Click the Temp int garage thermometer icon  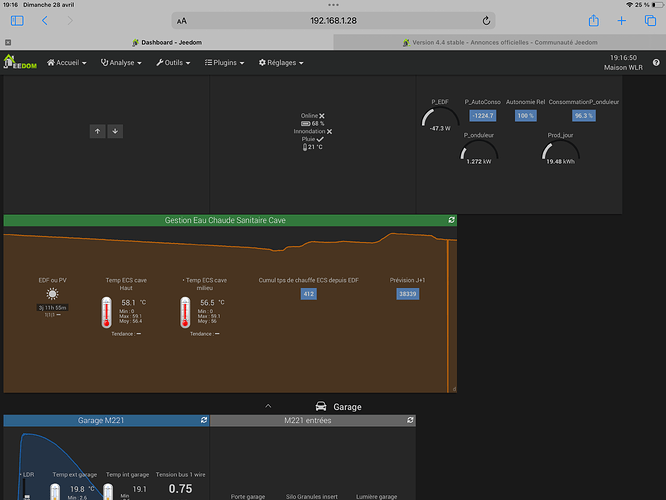(108, 492)
